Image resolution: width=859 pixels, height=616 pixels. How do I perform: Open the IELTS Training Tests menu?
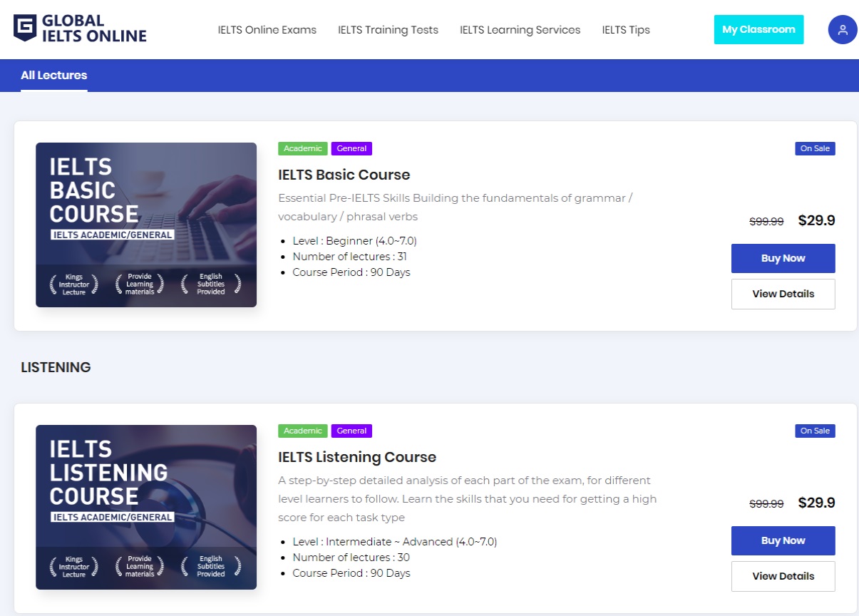point(388,30)
